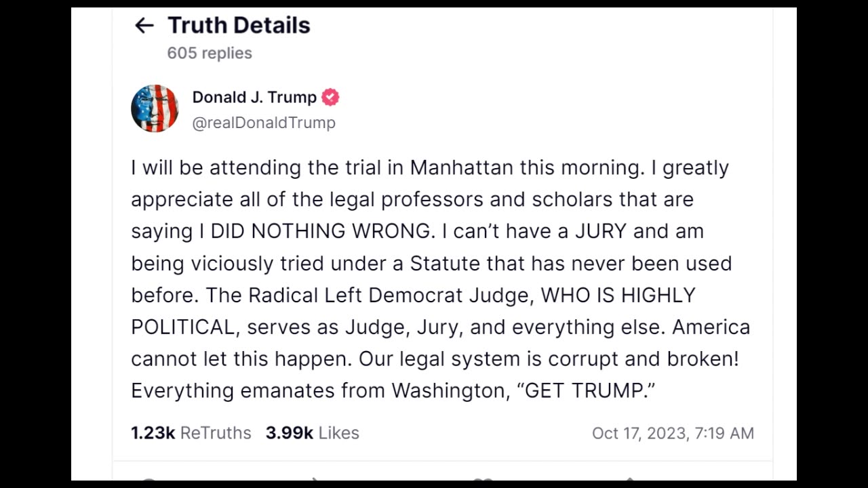
Task: Click the word Washington in the post
Action: (x=450, y=390)
